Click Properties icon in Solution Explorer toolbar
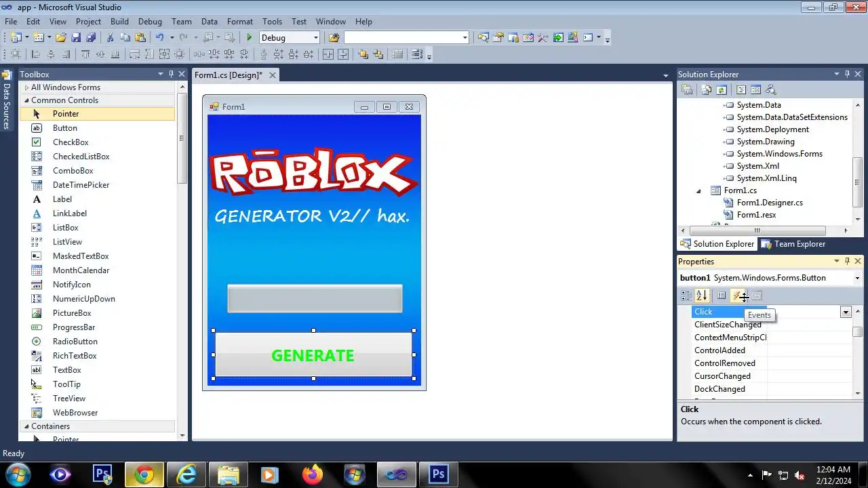The image size is (868, 488). (687, 89)
